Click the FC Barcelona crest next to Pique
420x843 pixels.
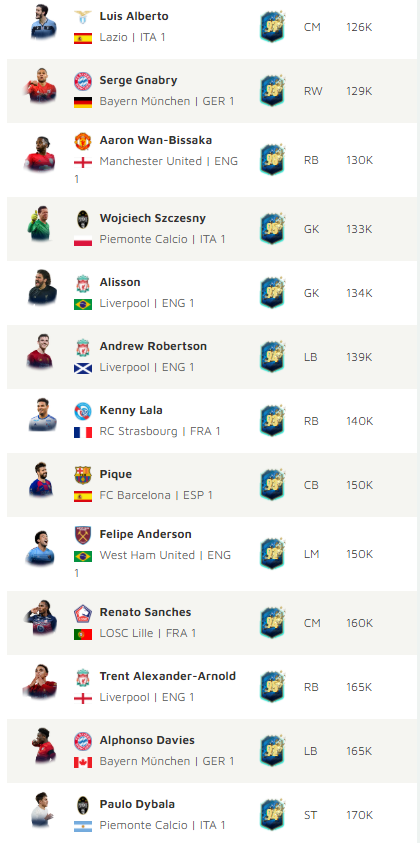tap(83, 475)
